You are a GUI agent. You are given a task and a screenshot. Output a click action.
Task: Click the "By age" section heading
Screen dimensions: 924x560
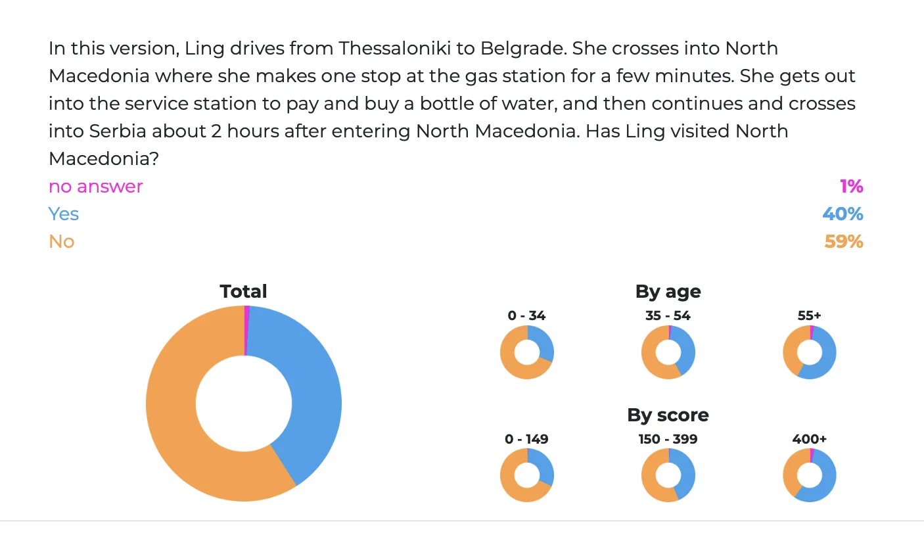coord(668,291)
